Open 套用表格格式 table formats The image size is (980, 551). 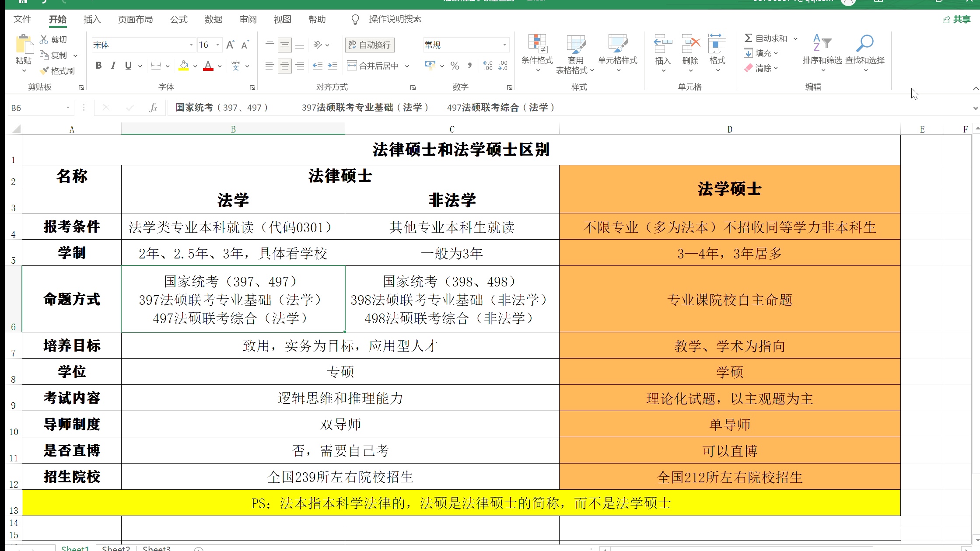pos(575,53)
